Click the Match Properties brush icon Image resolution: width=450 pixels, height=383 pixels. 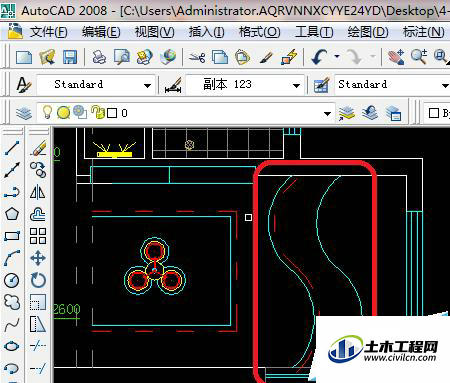[266, 57]
